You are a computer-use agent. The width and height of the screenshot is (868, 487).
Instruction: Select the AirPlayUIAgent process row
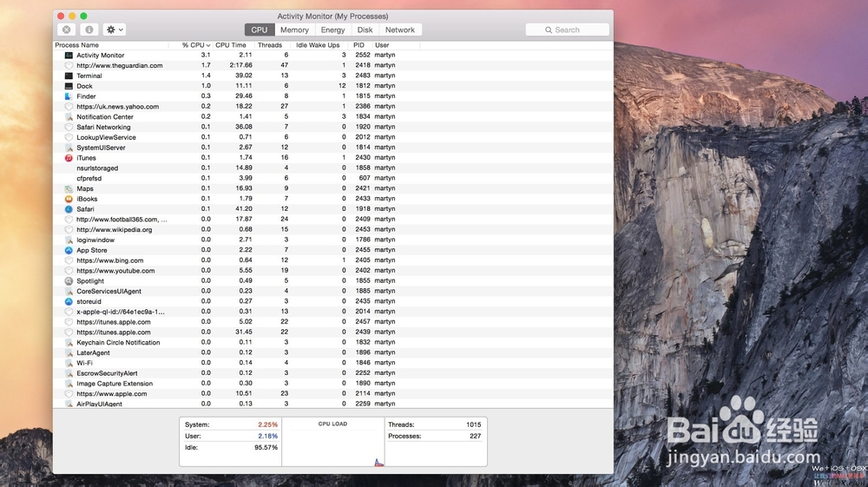333,404
